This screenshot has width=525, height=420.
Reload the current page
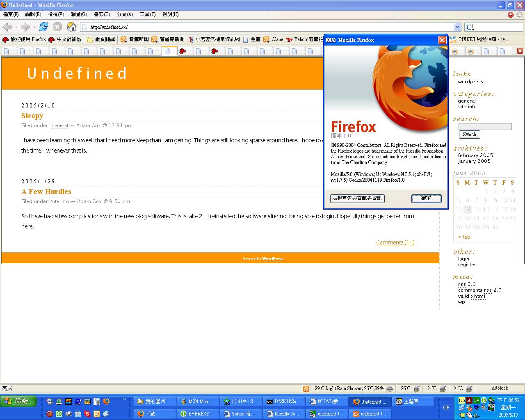pyautogui.click(x=43, y=27)
